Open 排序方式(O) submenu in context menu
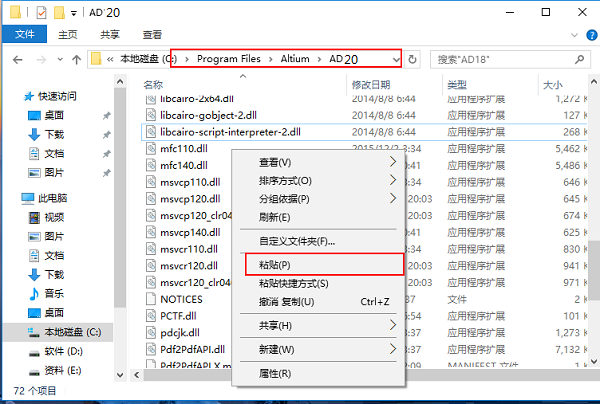 click(318, 181)
